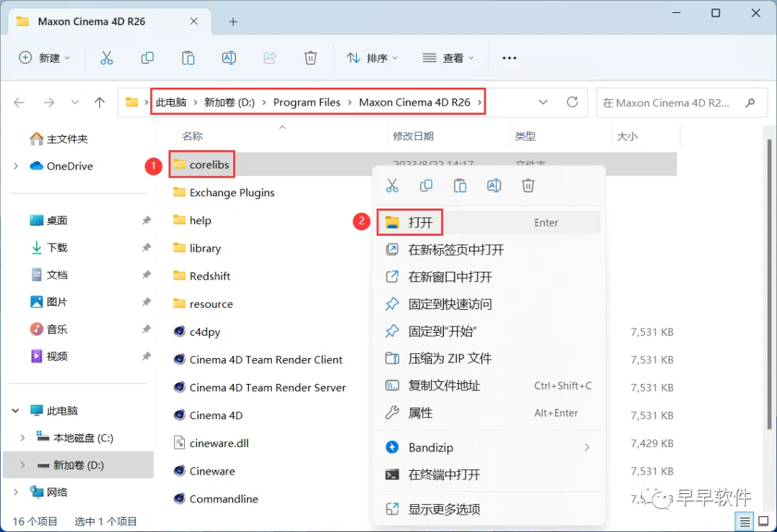Sort by the 名称 column header
777x532 pixels.
[x=192, y=136]
